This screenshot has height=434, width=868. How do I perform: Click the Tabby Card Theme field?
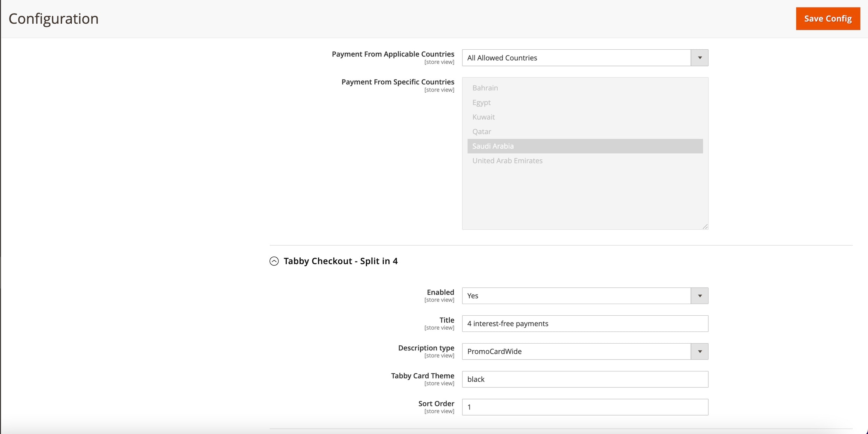(x=585, y=379)
